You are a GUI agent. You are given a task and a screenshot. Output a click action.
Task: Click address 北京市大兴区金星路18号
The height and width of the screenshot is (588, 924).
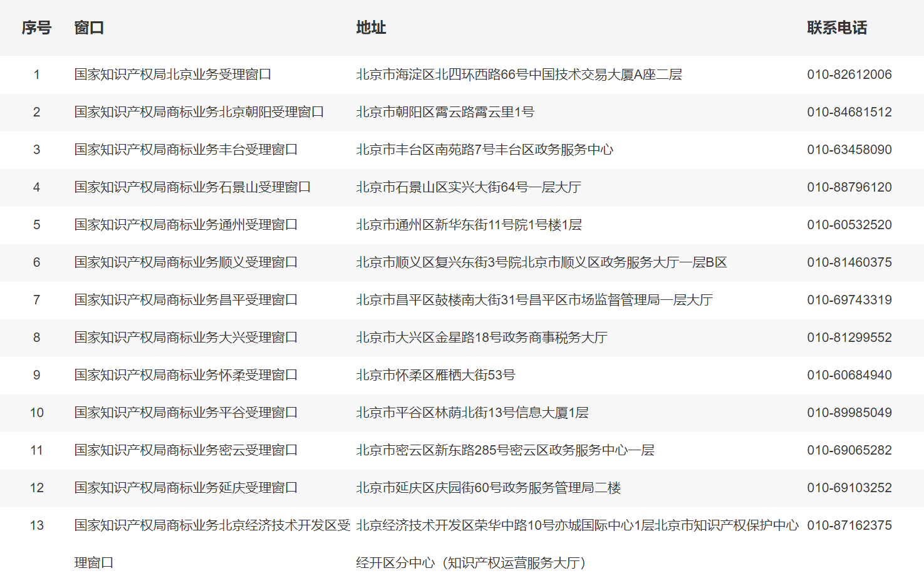(482, 338)
